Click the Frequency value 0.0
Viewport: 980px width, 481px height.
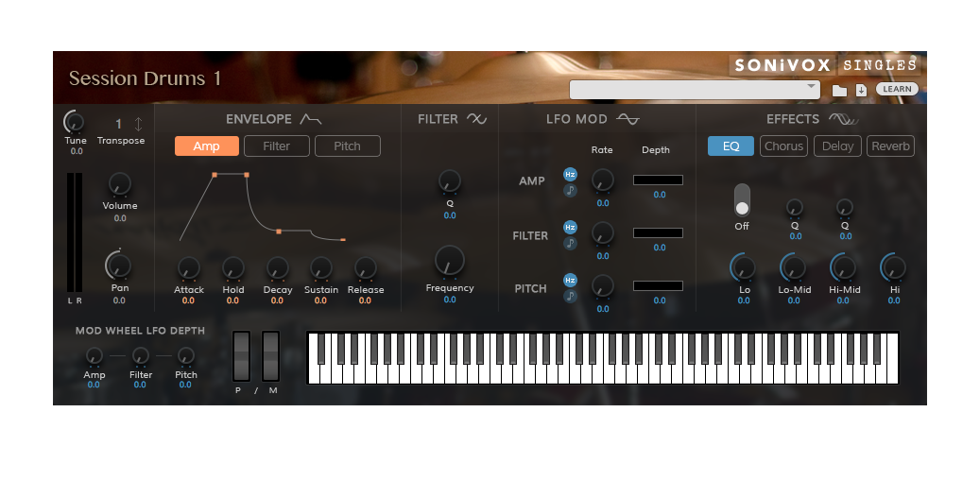450,300
